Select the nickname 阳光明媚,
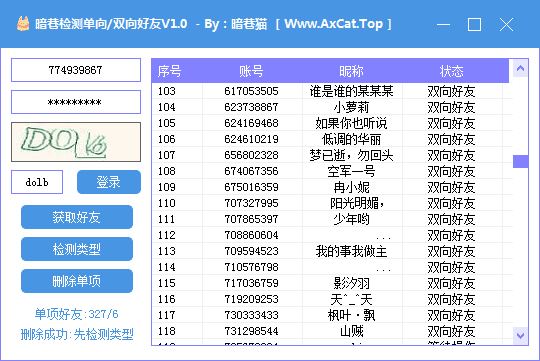 pyautogui.click(x=357, y=203)
